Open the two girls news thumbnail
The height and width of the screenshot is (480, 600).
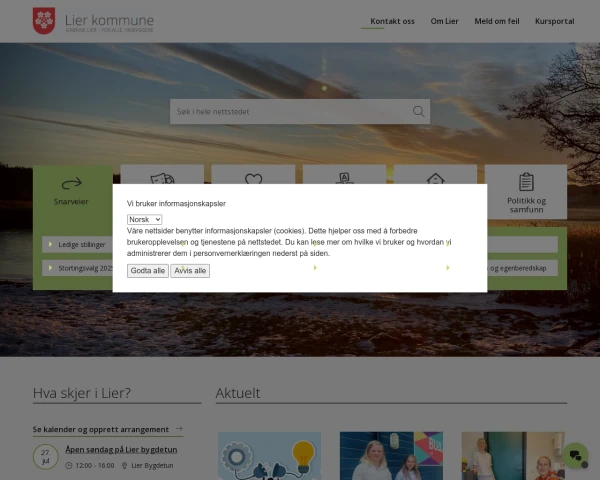[x=391, y=456]
